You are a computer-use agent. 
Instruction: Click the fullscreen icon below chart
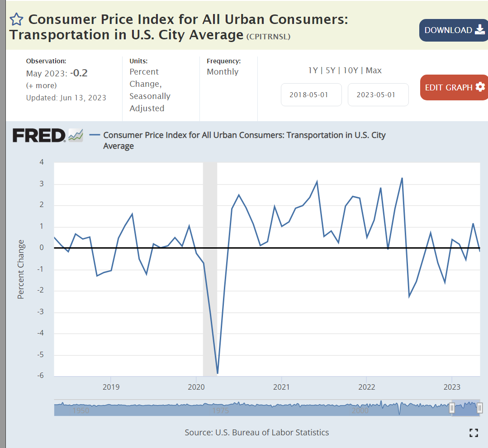pyautogui.click(x=474, y=433)
